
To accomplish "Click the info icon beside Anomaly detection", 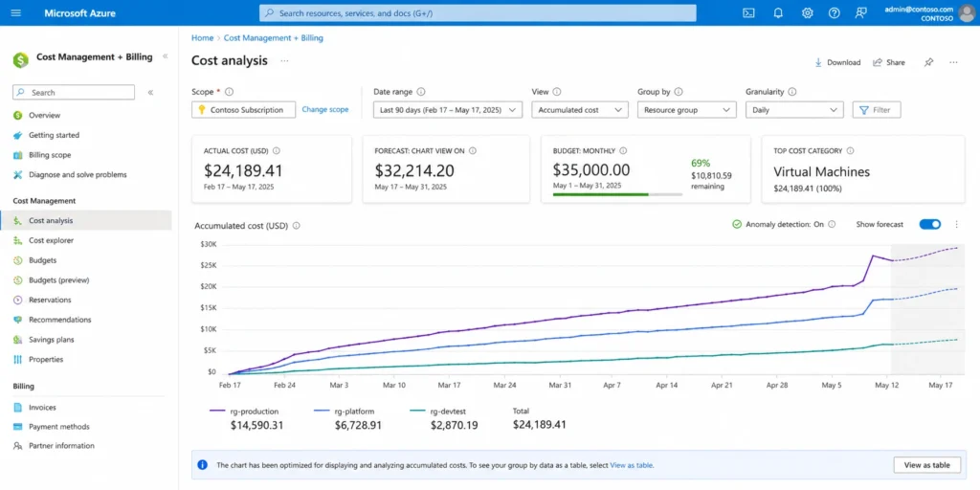I will (832, 224).
